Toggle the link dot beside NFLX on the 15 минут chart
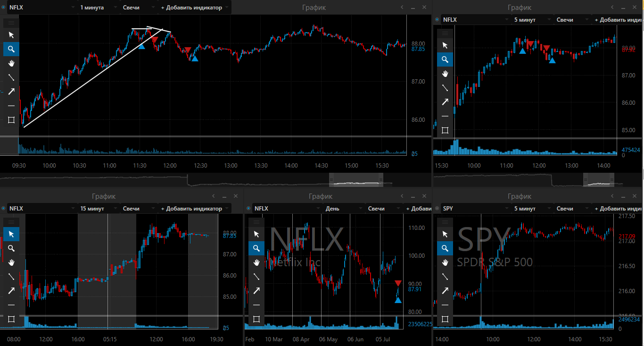This screenshot has width=644, height=346. pos(3,208)
